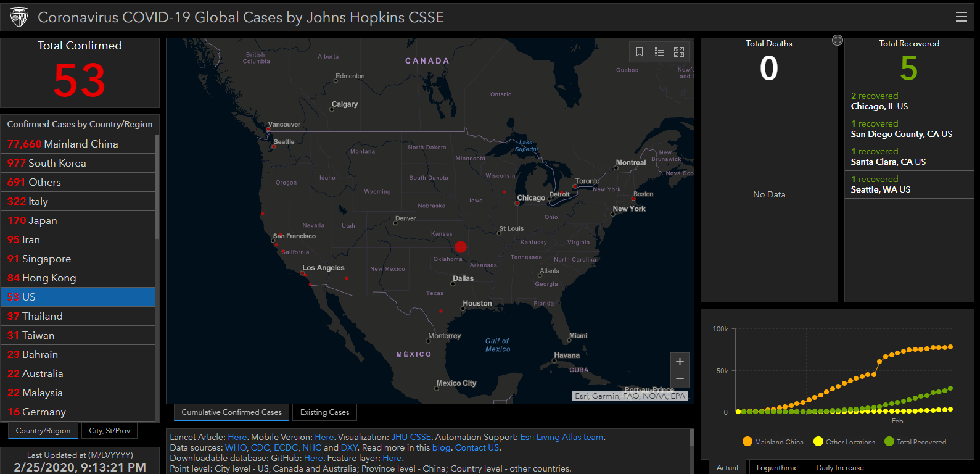Follow the Esri Living Atlas team link

point(561,437)
